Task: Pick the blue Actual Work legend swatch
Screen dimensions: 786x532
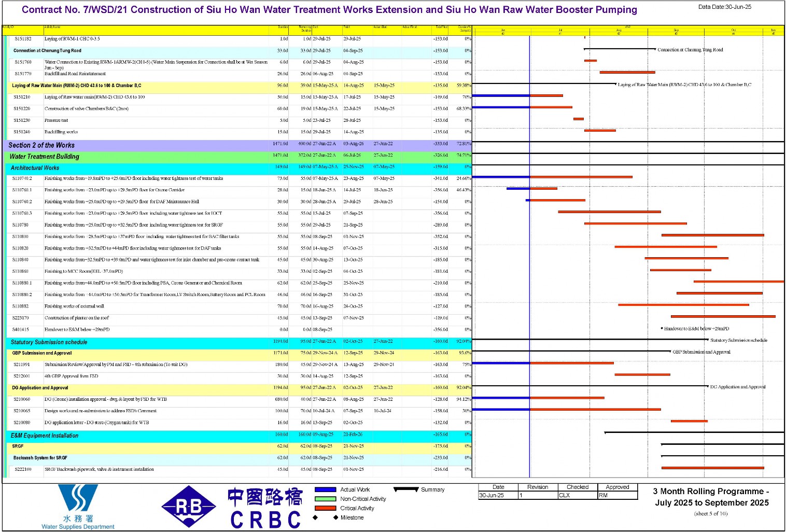Action: (326, 489)
